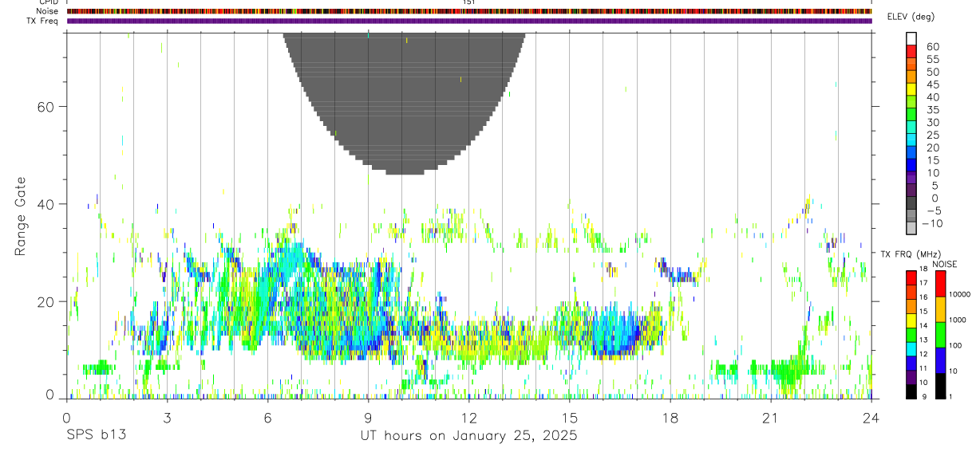Pick the yellow segment of the ELEV colorbar
Image resolution: width=980 pixels, height=452 pixels.
coord(911,89)
